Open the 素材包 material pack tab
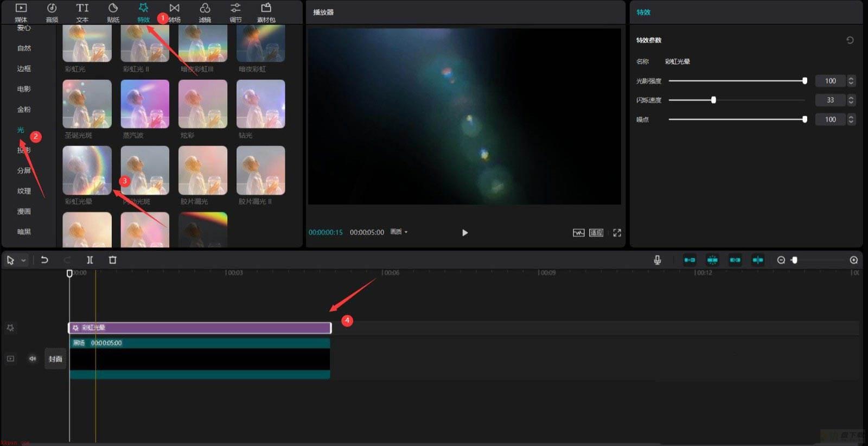868x446 pixels. [266, 12]
